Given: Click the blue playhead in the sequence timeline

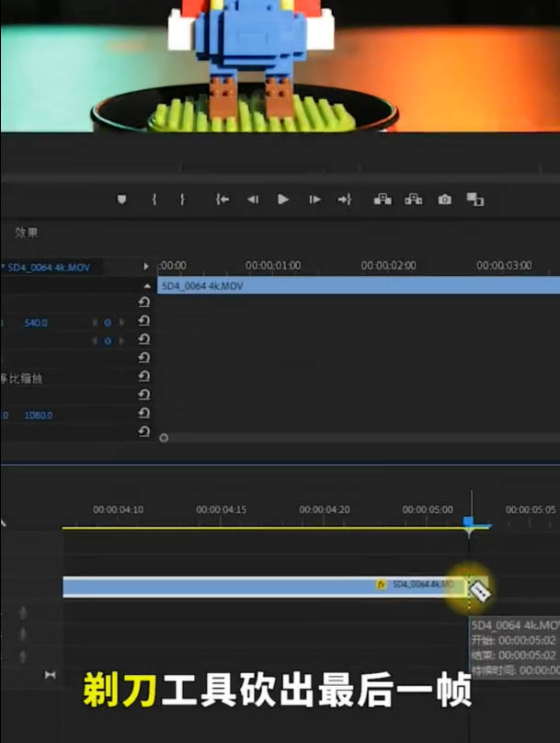Looking at the screenshot, I should click(469, 522).
